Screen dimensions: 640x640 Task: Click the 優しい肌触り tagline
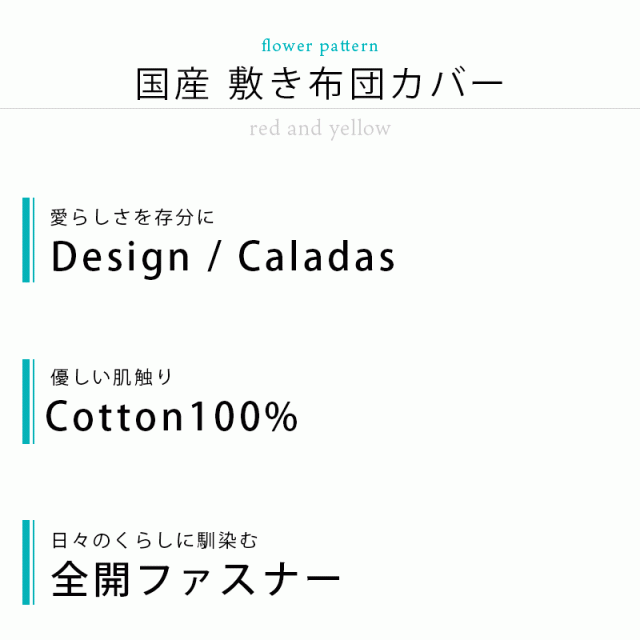(111, 377)
